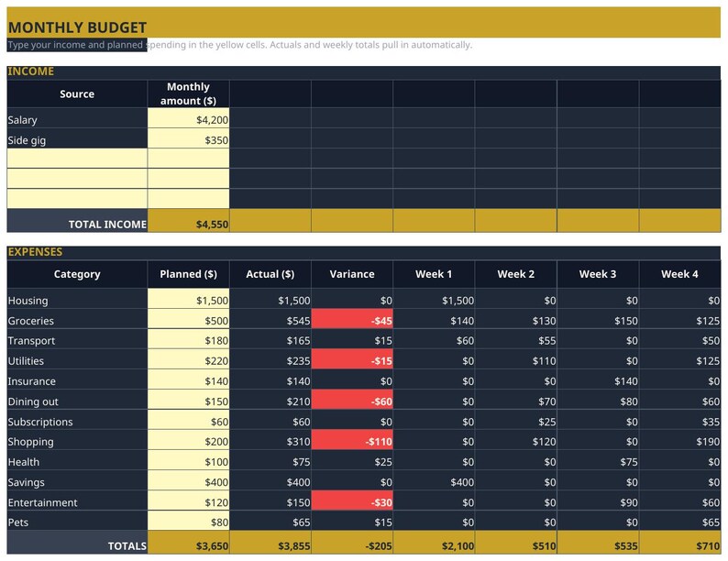728x561 pixels.
Task: Select Shopping variance -$110 red cell
Action: 352,440
